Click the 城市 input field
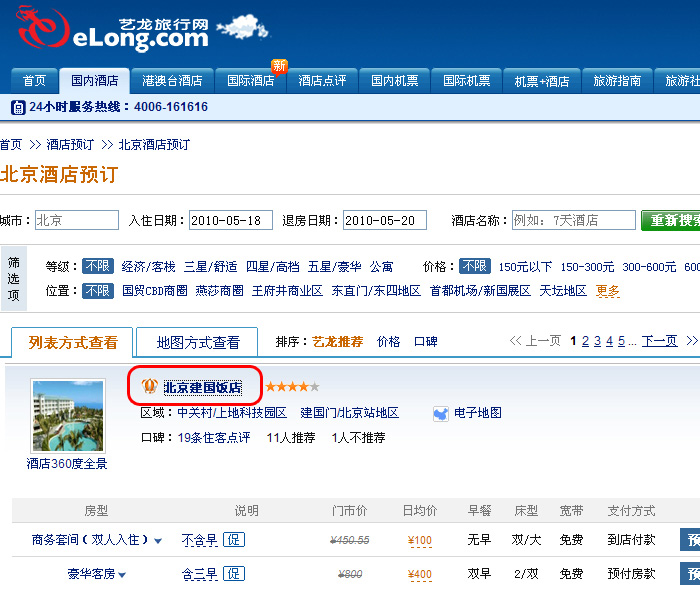 [77, 220]
